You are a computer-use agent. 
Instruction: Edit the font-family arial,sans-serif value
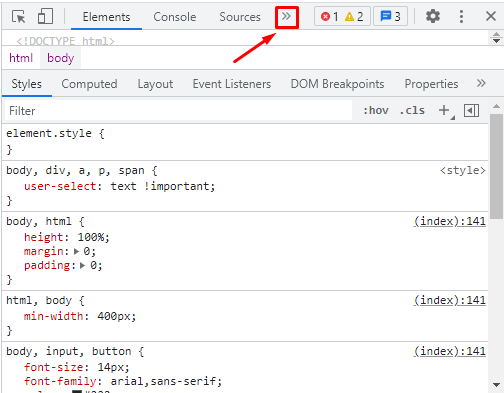(163, 381)
